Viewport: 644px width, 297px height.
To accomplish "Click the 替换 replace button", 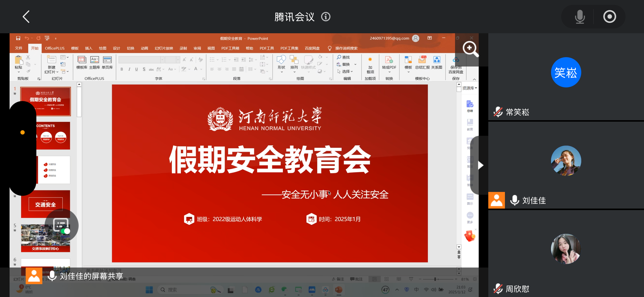I will pos(343,64).
